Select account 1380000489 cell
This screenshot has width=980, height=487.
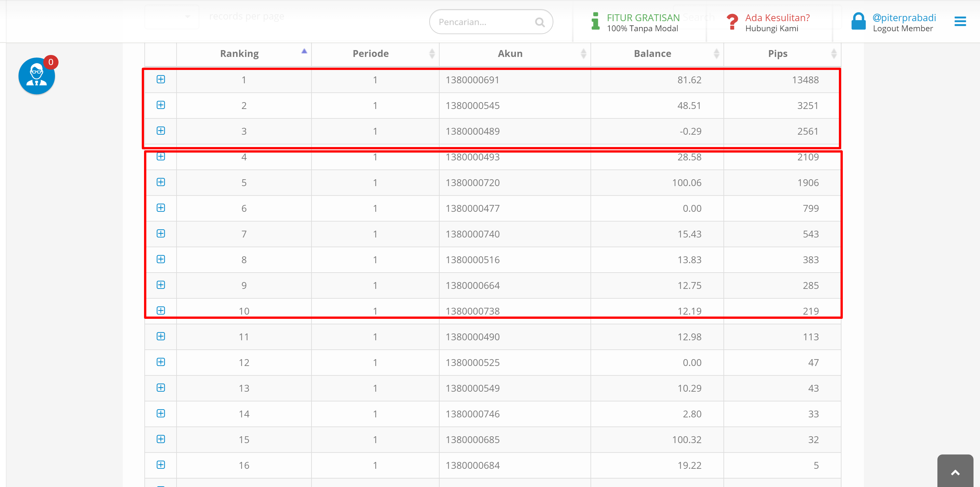click(x=515, y=131)
